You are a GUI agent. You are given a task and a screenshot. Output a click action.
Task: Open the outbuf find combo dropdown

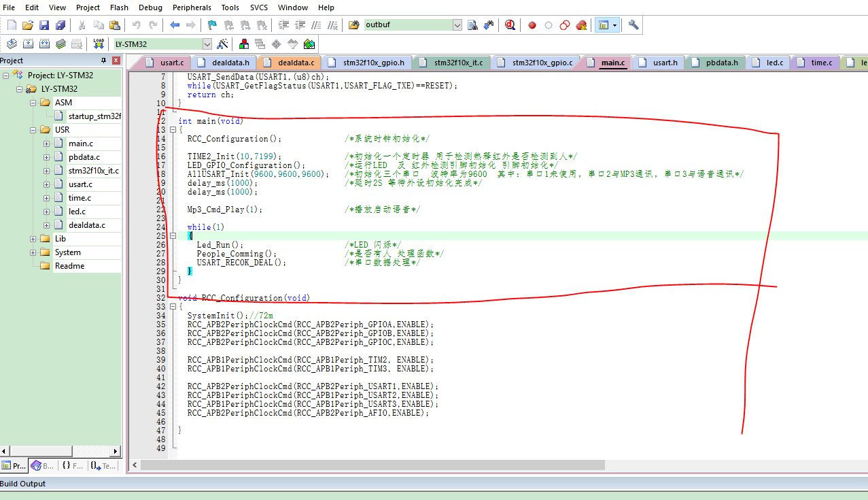457,25
